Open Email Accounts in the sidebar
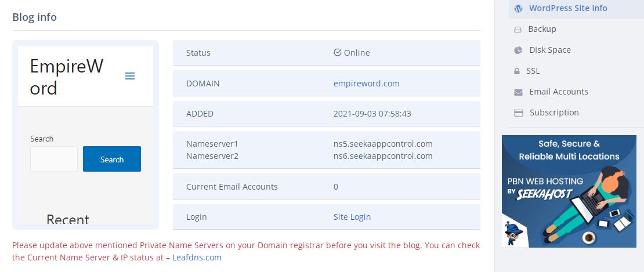This screenshot has width=644, height=272. point(558,92)
